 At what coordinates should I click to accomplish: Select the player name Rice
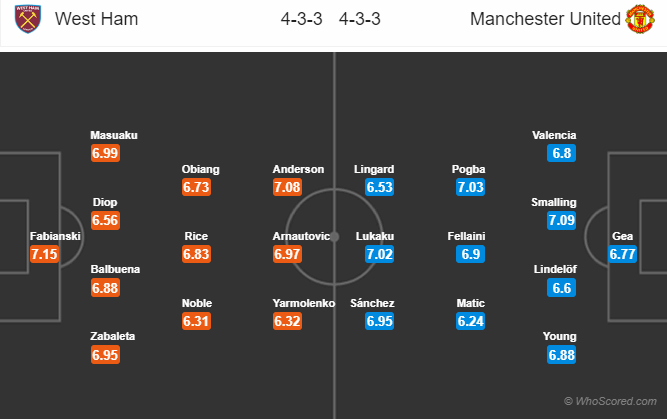197,236
